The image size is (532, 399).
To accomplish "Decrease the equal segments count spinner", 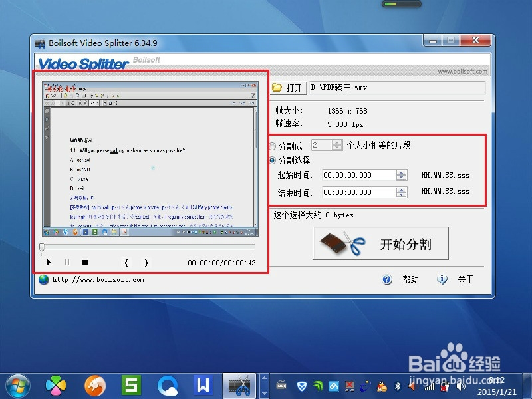I will tap(337, 148).
